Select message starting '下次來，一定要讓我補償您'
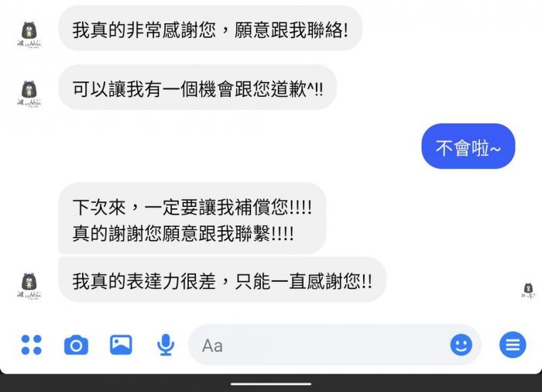The width and height of the screenshot is (542, 392). (x=192, y=218)
